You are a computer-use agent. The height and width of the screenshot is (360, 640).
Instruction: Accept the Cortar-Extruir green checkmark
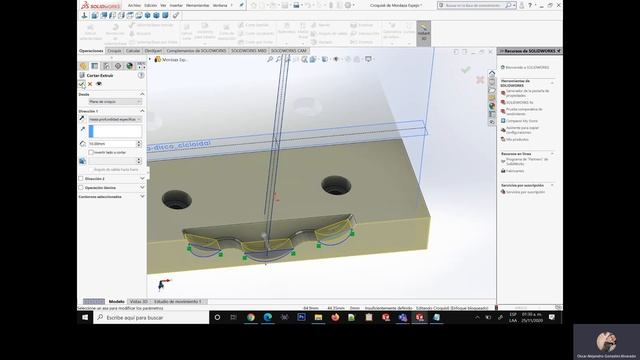[82, 84]
